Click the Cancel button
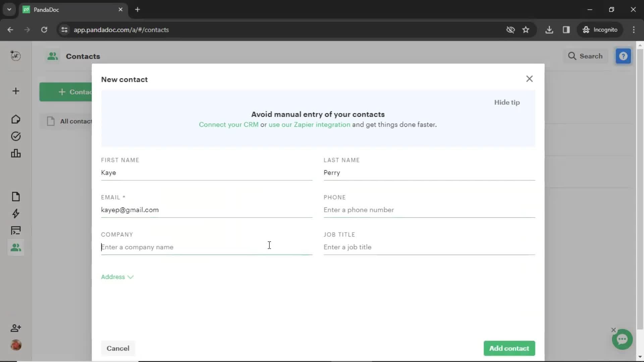This screenshot has width=644, height=362. point(118,349)
